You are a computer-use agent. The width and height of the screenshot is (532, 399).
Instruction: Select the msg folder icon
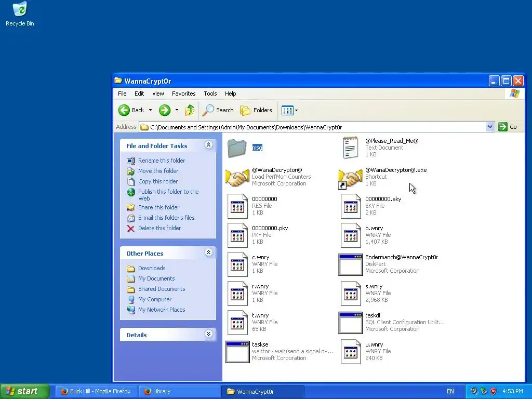237,148
